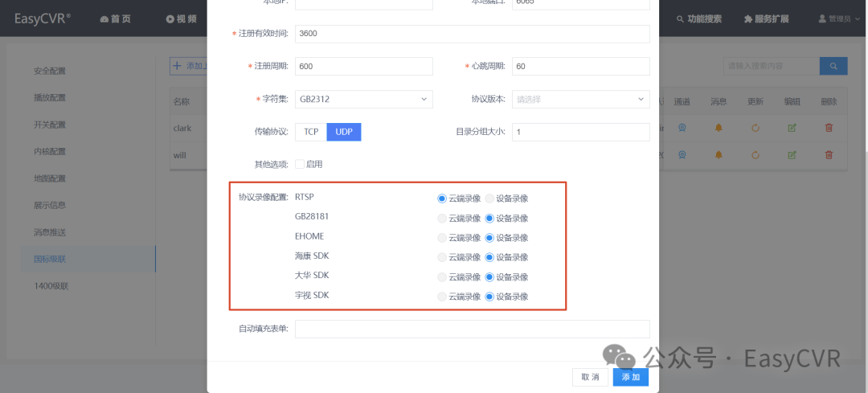Click the green edit icon for clark
Image resolution: width=868 pixels, height=393 pixels.
(792, 128)
